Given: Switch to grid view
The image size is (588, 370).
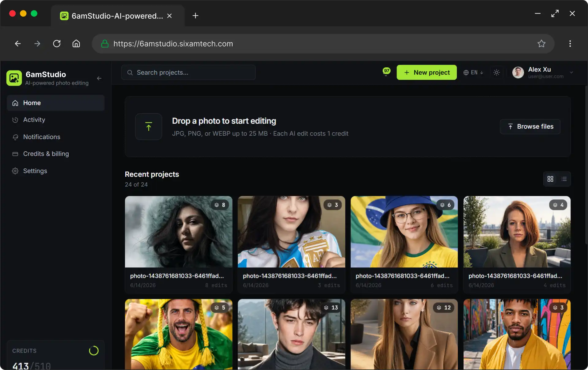Looking at the screenshot, I should coord(550,179).
